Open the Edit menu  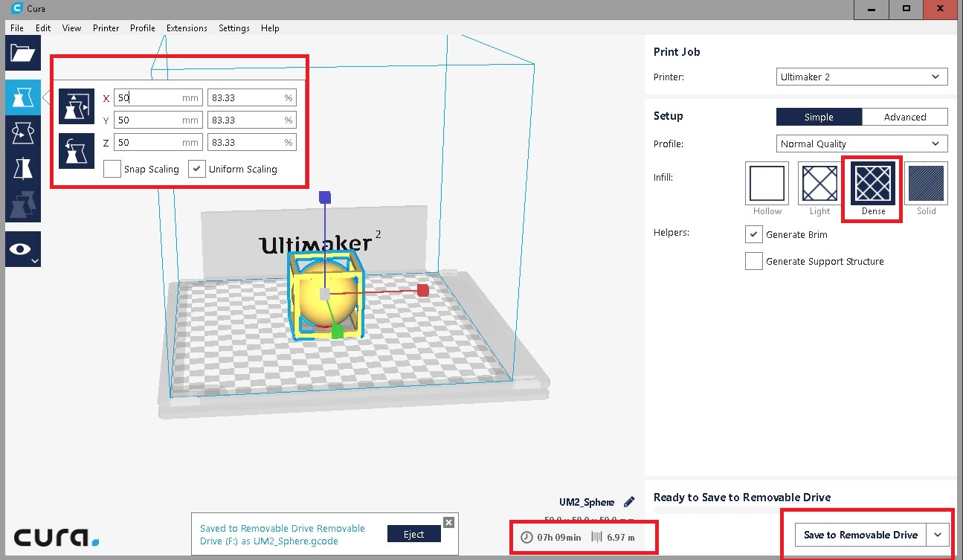(x=43, y=28)
